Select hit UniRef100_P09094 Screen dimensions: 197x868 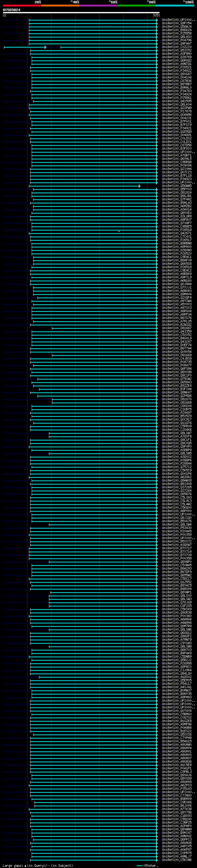pyautogui.click(x=176, y=165)
